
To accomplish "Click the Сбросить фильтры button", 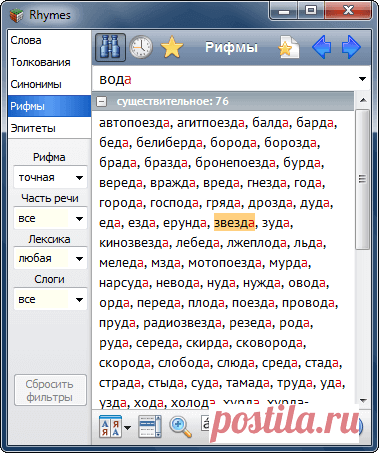I will pos(50,390).
